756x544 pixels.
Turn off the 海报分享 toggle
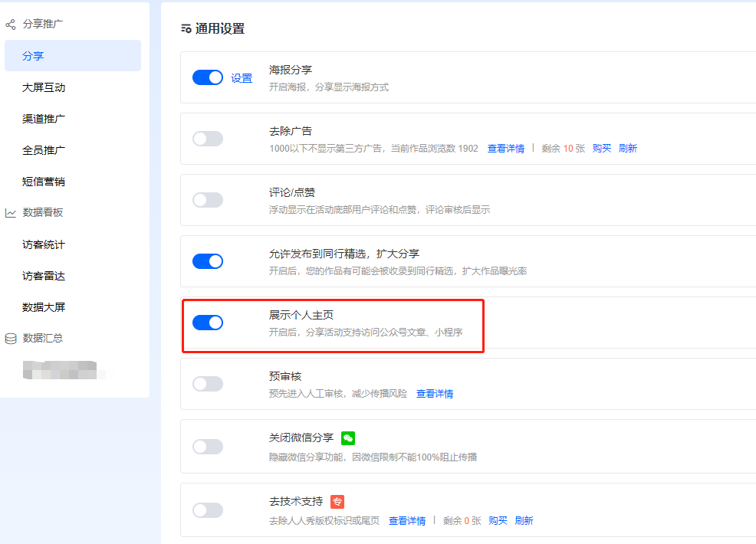tap(208, 77)
